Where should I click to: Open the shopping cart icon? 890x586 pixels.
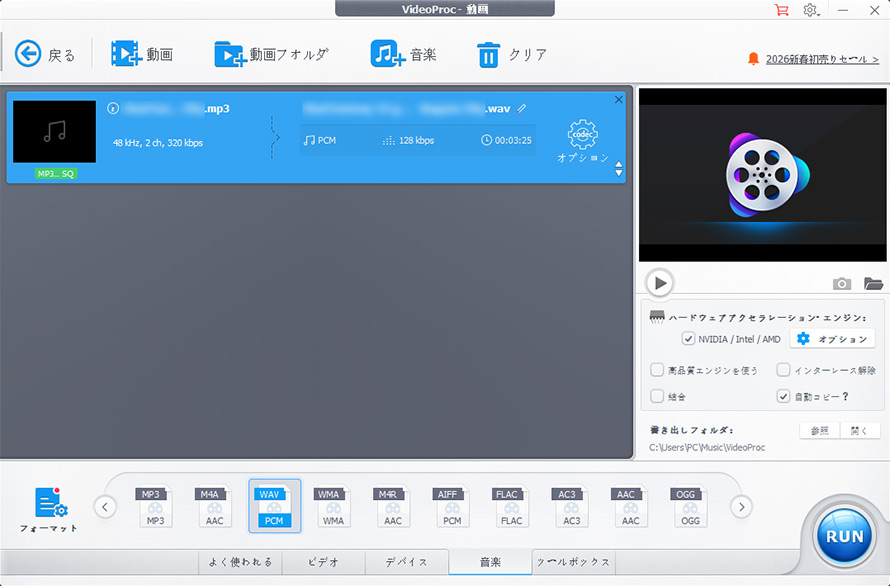(782, 10)
